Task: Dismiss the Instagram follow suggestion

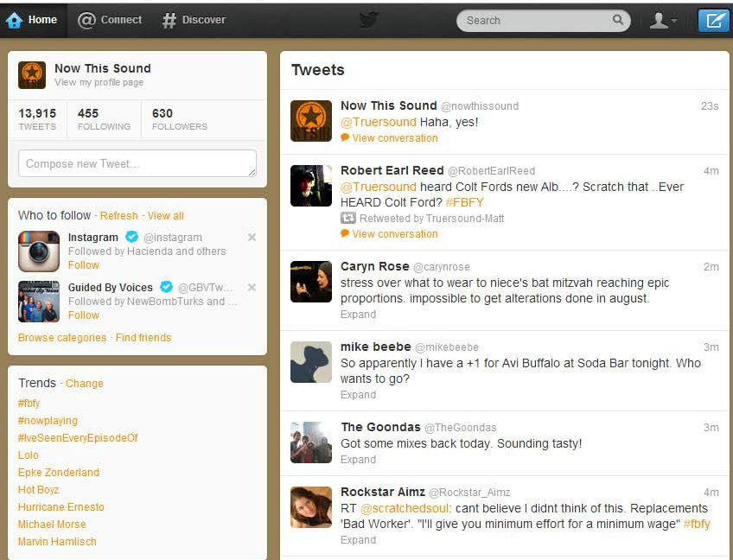Action: click(x=252, y=238)
